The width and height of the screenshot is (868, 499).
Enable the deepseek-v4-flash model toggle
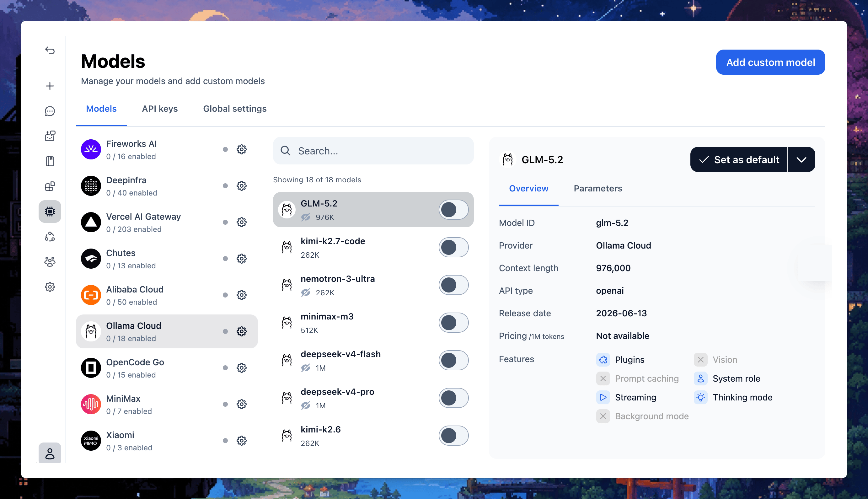(x=453, y=361)
